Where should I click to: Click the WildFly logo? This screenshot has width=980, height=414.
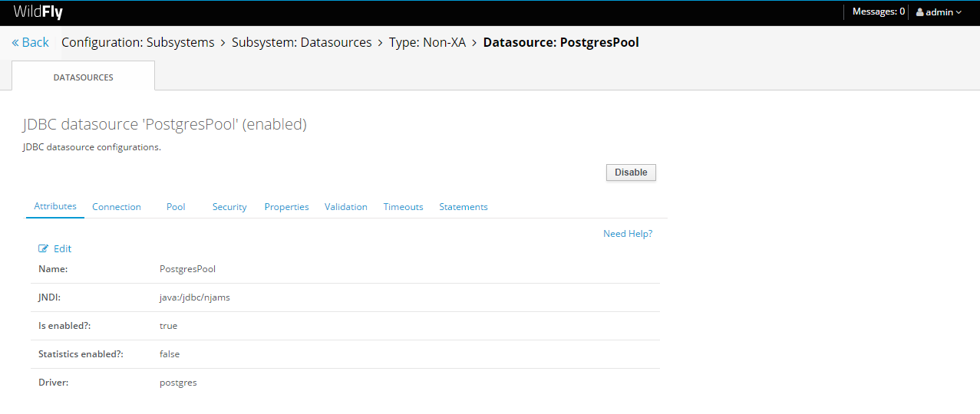[38, 11]
